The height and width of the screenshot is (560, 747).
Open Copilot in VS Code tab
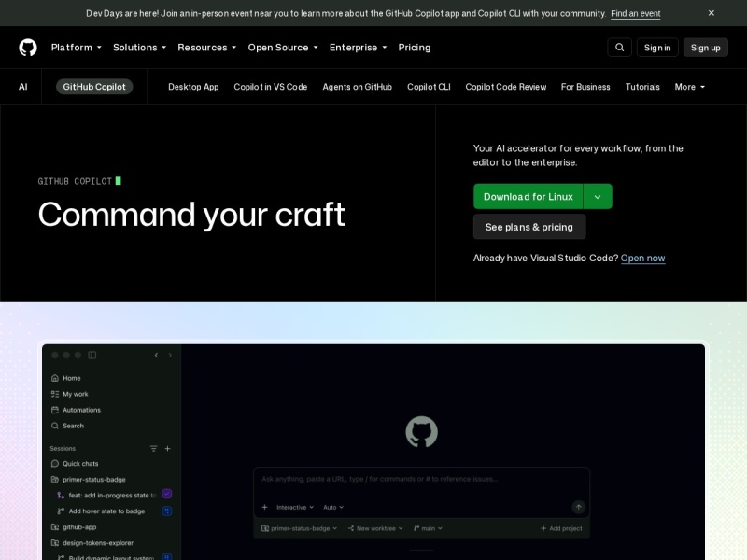coord(270,87)
